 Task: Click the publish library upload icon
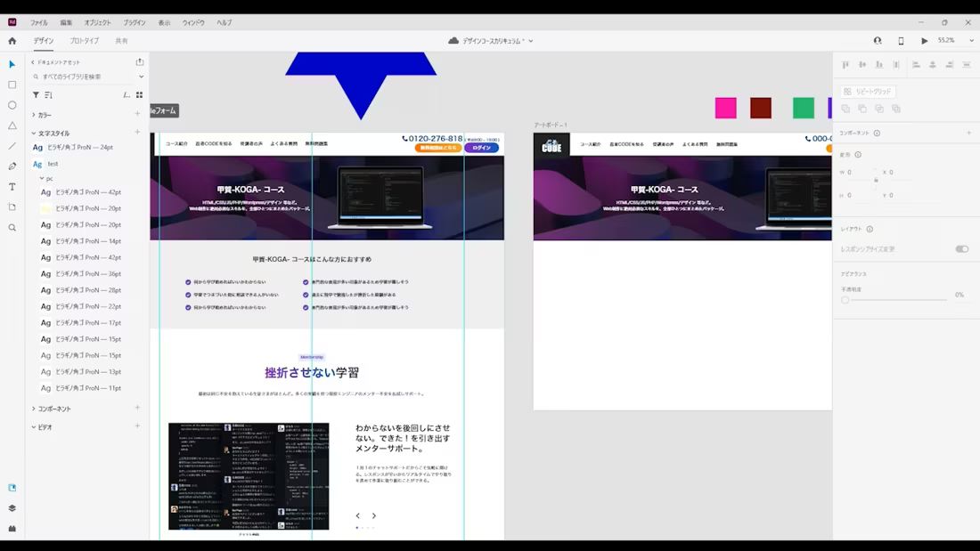click(x=139, y=61)
